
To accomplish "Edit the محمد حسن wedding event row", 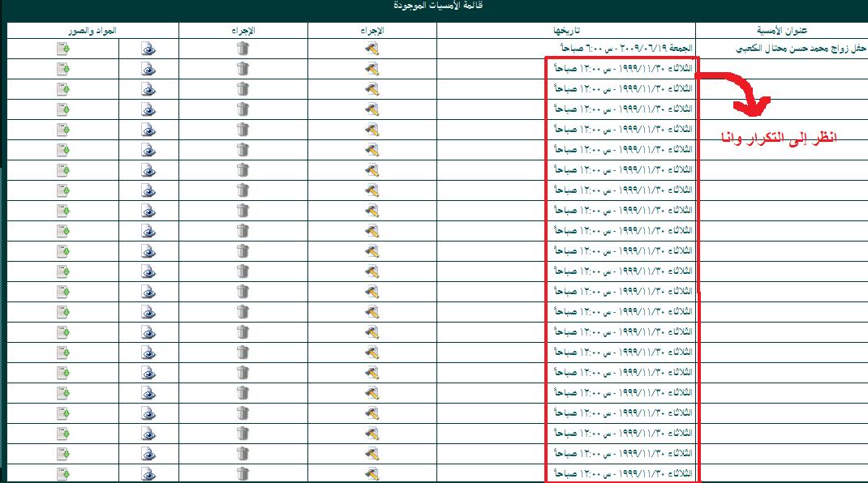I will click(x=372, y=49).
